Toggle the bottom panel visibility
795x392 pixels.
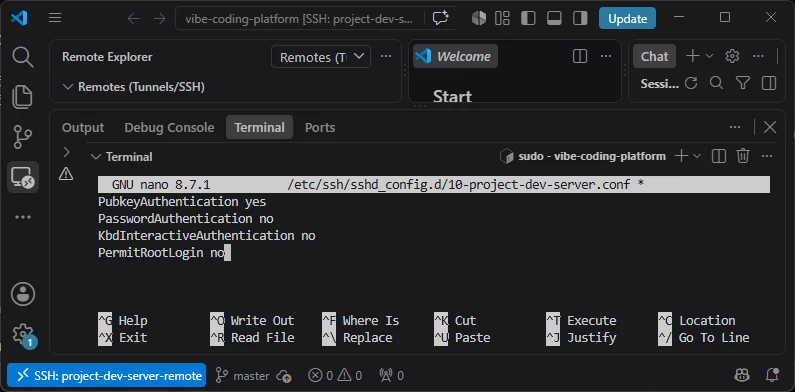(x=554, y=18)
